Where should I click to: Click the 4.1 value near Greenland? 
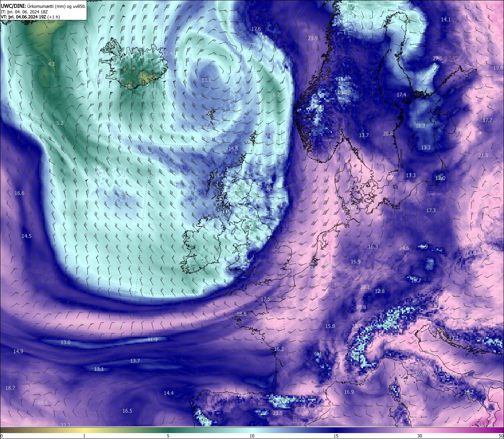tap(51, 64)
